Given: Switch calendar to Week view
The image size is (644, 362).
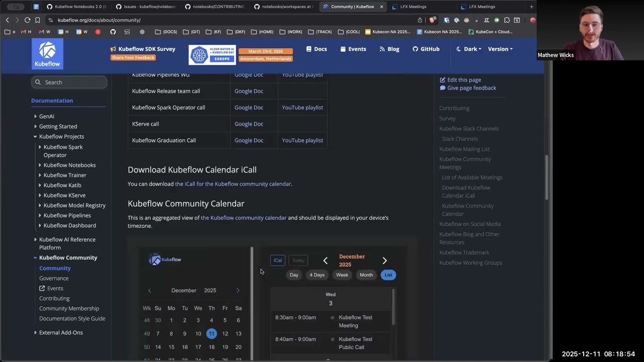Looking at the screenshot, I should click(342, 275).
